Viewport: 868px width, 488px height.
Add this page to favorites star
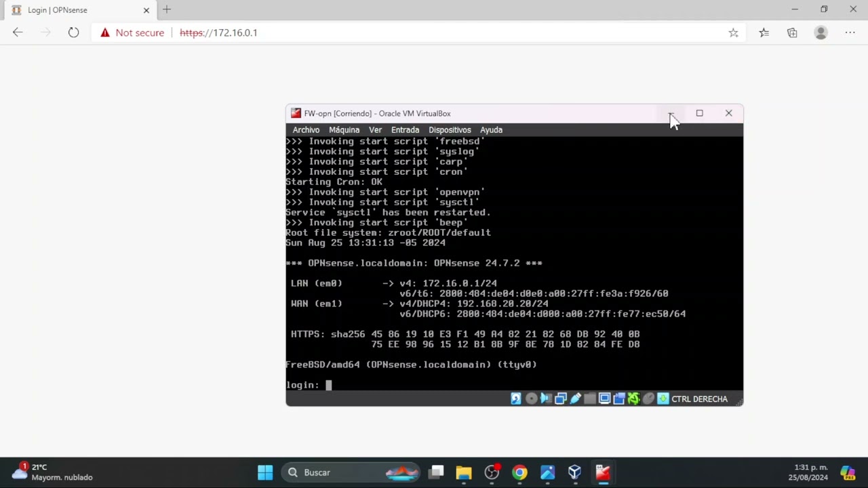(733, 33)
